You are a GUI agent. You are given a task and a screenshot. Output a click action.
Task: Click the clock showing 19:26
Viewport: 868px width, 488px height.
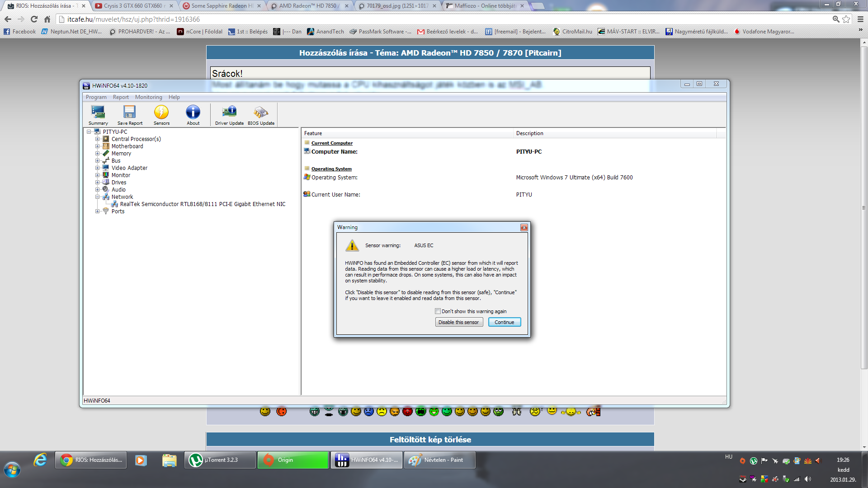coord(843,460)
